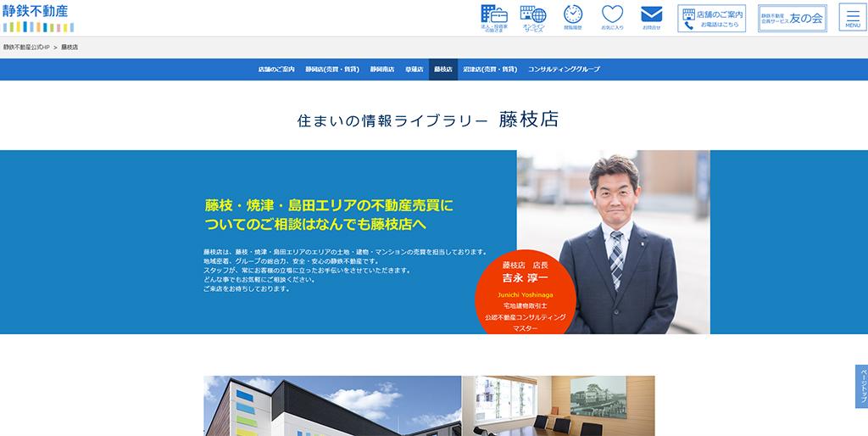The image size is (868, 436).
Task: Open favorites (お気に入り) heart icon
Action: coord(612,17)
